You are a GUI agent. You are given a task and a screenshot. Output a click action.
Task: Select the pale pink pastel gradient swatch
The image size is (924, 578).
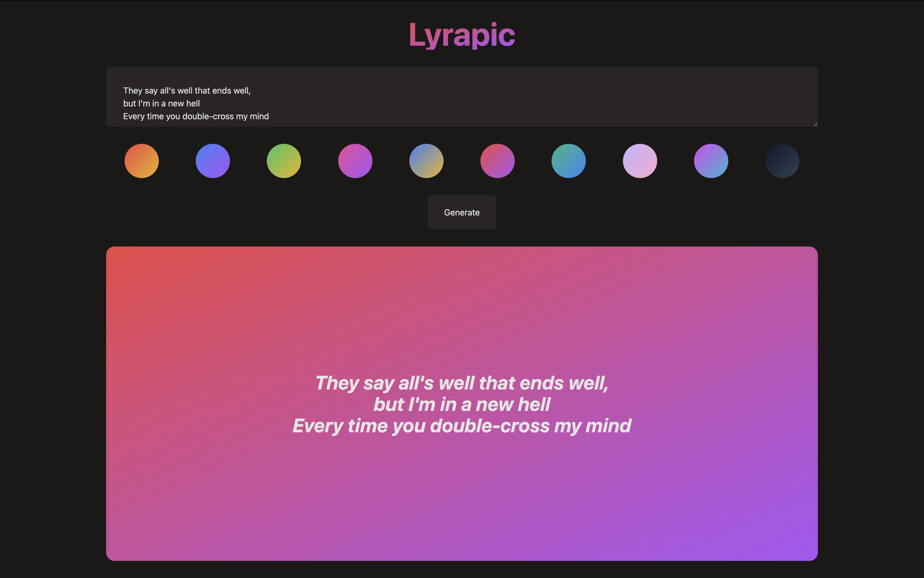coord(639,161)
